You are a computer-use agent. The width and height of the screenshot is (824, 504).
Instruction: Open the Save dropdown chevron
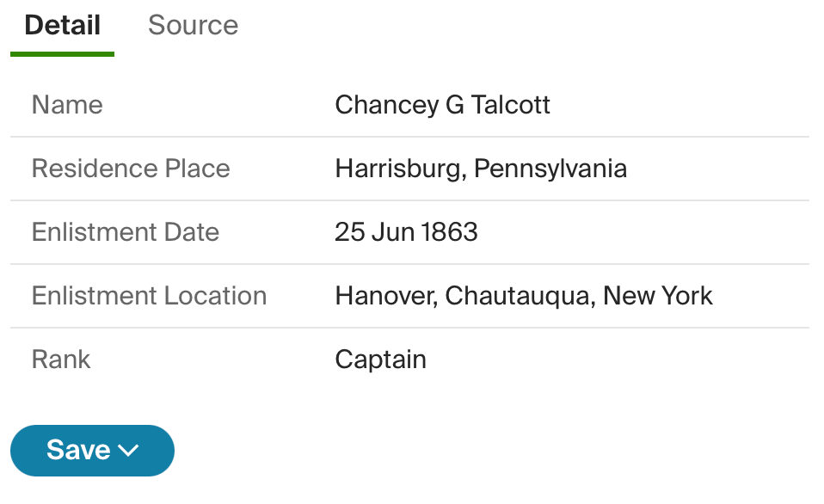128,451
